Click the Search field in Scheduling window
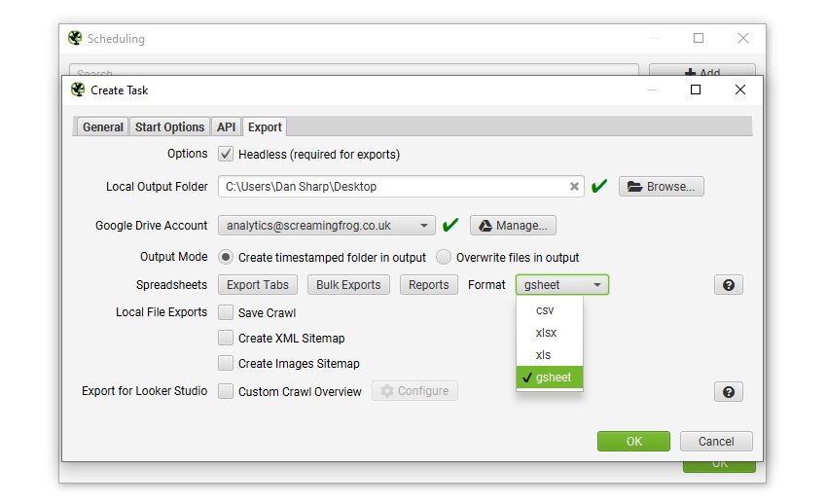 (354, 71)
